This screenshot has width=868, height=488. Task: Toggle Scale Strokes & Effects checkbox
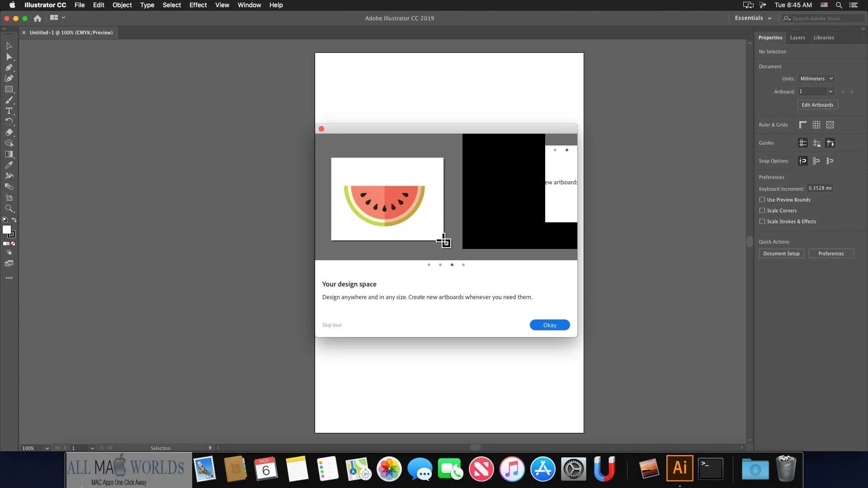(762, 221)
